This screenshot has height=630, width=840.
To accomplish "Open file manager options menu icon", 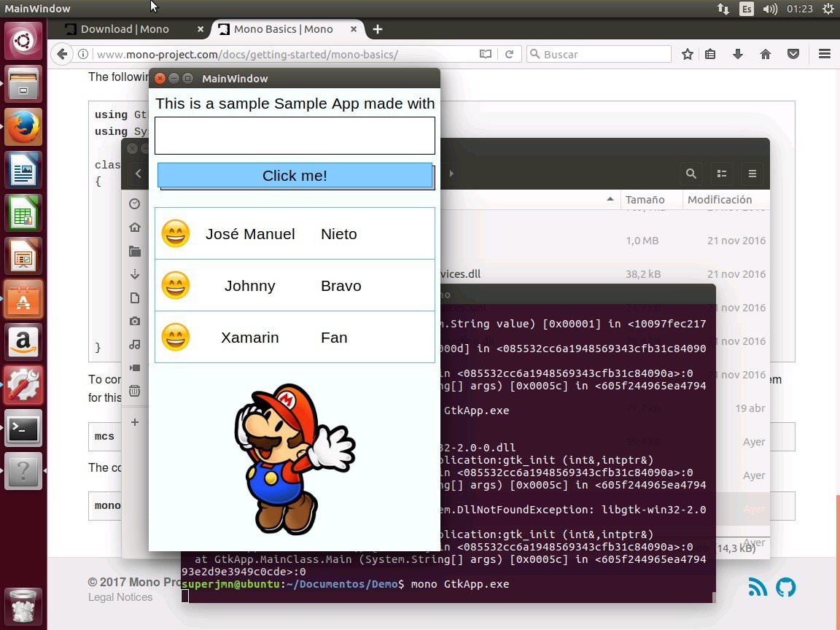I will pyautogui.click(x=752, y=174).
